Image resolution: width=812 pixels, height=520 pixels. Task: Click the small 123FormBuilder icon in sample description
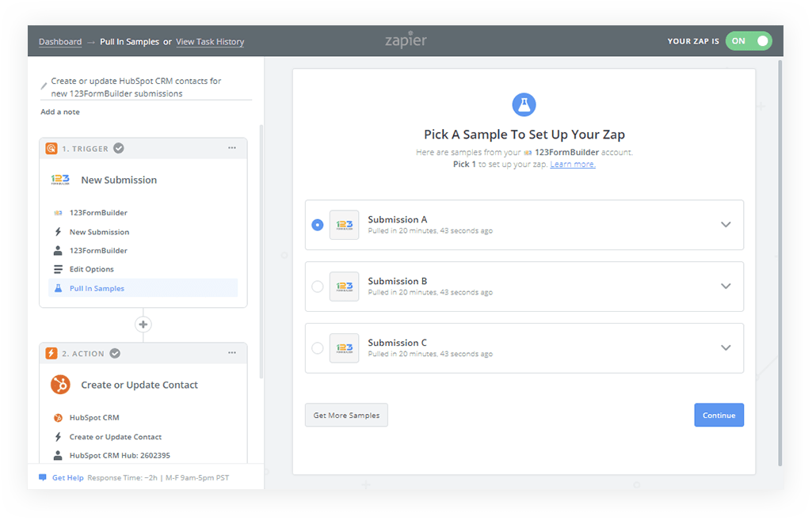coord(528,153)
